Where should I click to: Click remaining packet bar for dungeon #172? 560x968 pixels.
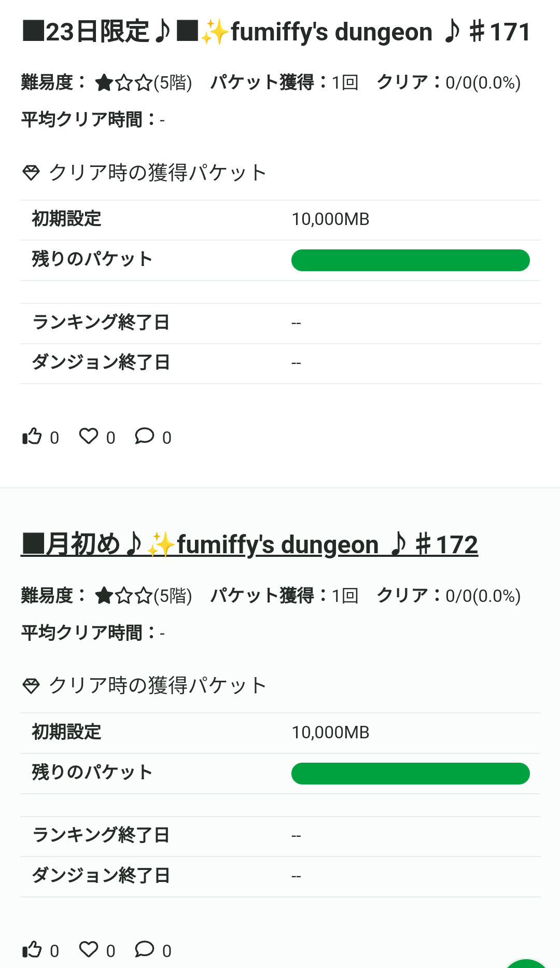click(x=410, y=774)
